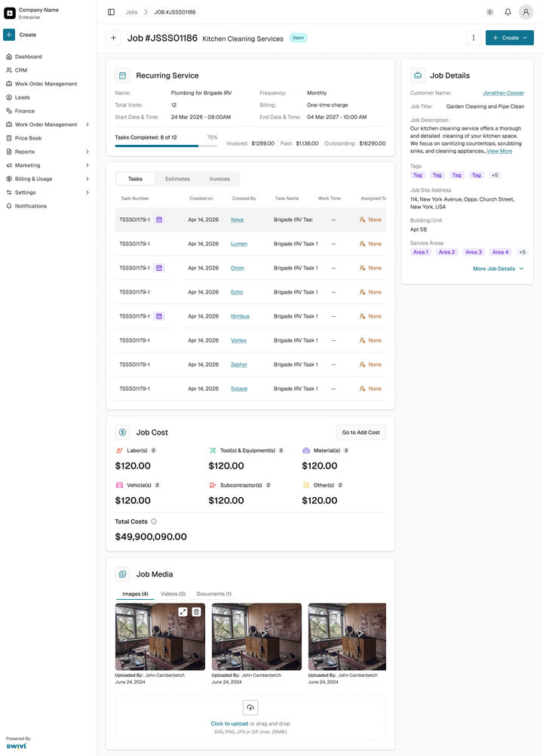Open Price Book in sidebar
The height and width of the screenshot is (756, 543).
(x=28, y=138)
